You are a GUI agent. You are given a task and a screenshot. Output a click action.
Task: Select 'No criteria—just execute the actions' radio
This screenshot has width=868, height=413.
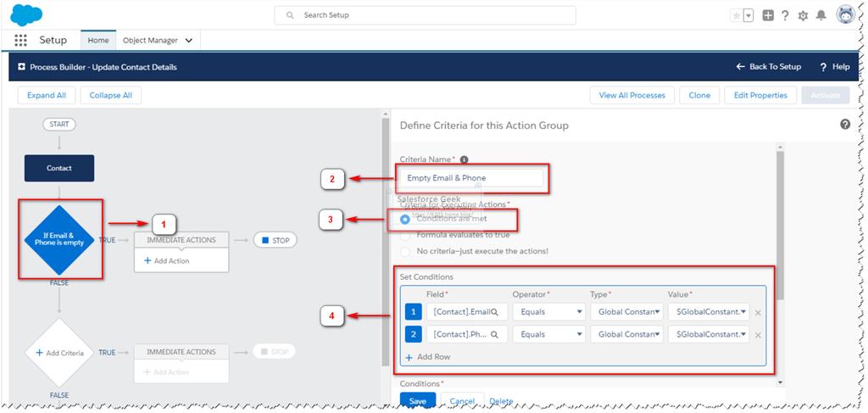click(x=405, y=251)
